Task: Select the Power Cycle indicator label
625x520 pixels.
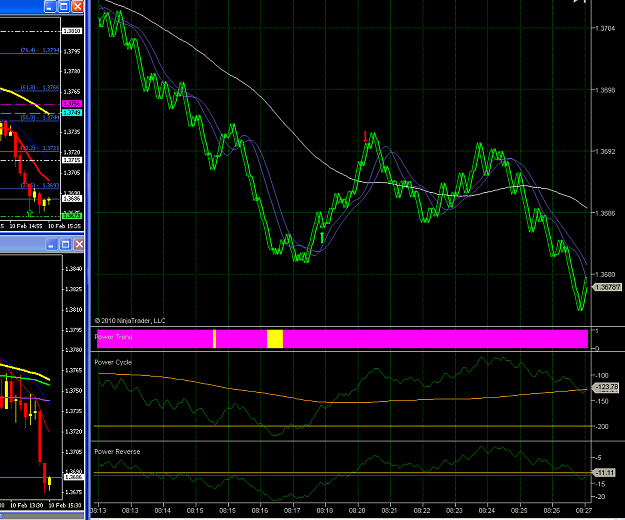Action: point(113,362)
